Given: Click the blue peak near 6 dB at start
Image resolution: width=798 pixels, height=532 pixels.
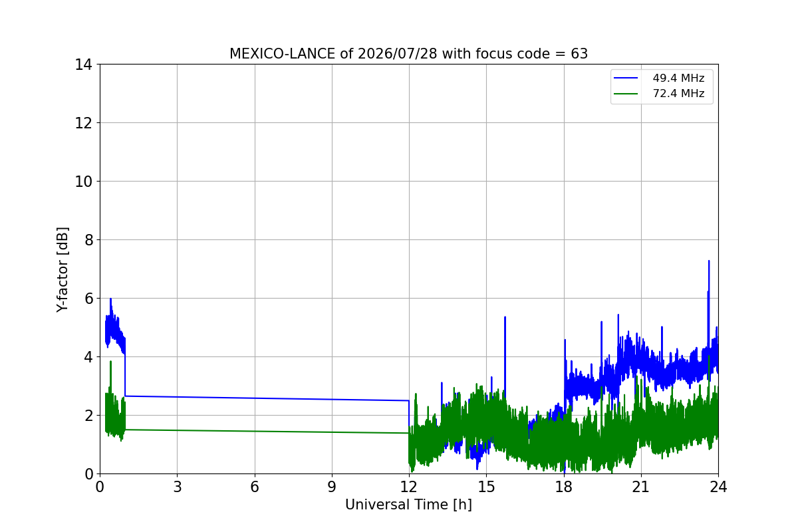Looking at the screenshot, I should (x=110, y=299).
